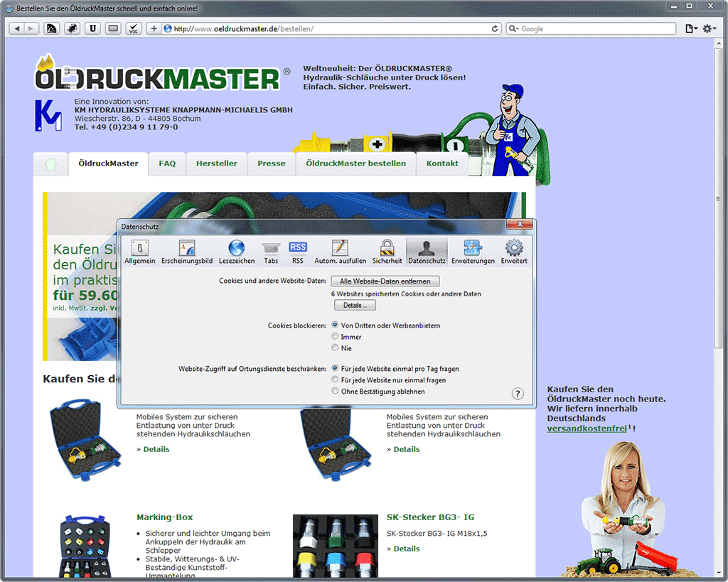Choose 'Für jede Website nur einmal fragen'
Image resolution: width=728 pixels, height=582 pixels.
tap(335, 379)
